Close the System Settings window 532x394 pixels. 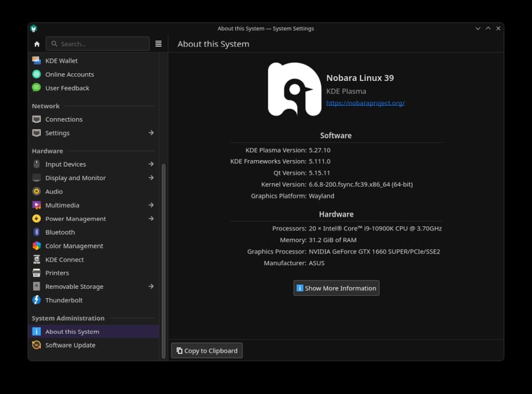click(x=498, y=28)
